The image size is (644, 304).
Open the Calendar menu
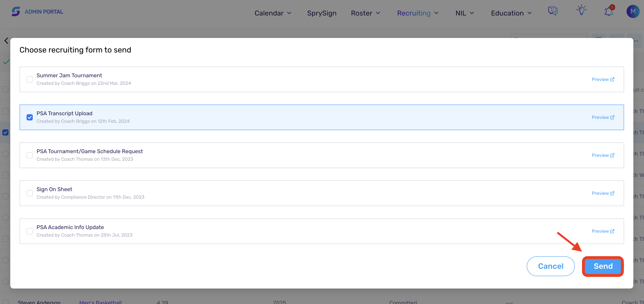pos(273,13)
